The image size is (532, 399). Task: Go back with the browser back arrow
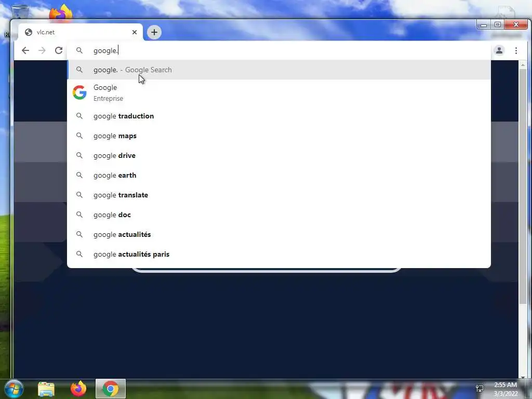click(25, 50)
